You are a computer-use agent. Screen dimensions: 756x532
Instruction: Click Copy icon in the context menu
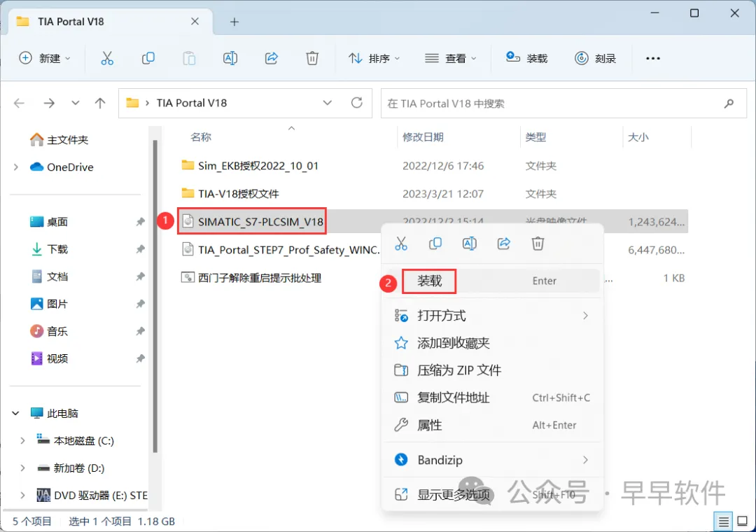coord(435,244)
